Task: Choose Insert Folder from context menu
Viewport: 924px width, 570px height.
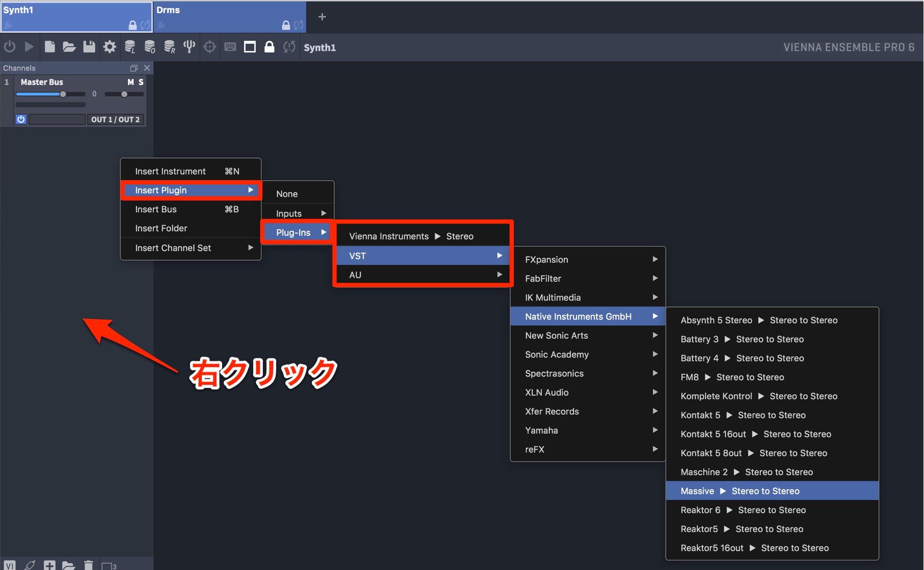Action: click(x=191, y=228)
